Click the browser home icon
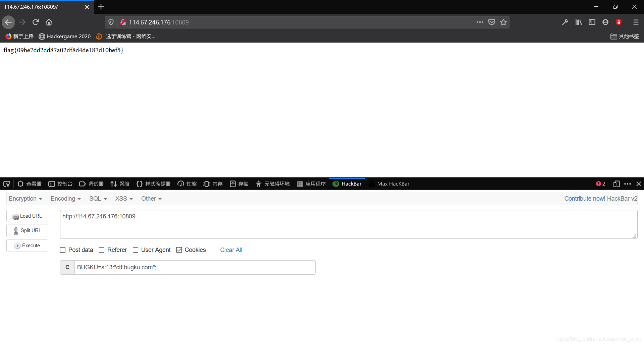644x345 pixels. coord(49,22)
